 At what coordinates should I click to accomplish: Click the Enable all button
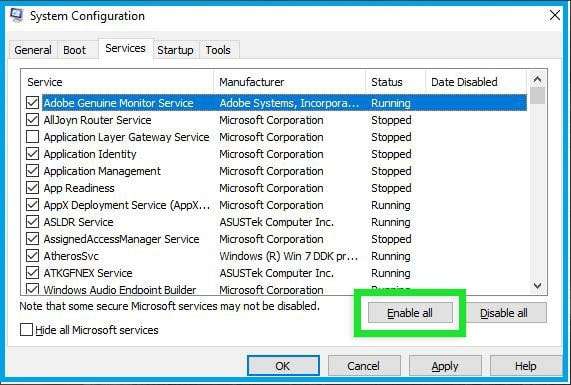point(410,313)
